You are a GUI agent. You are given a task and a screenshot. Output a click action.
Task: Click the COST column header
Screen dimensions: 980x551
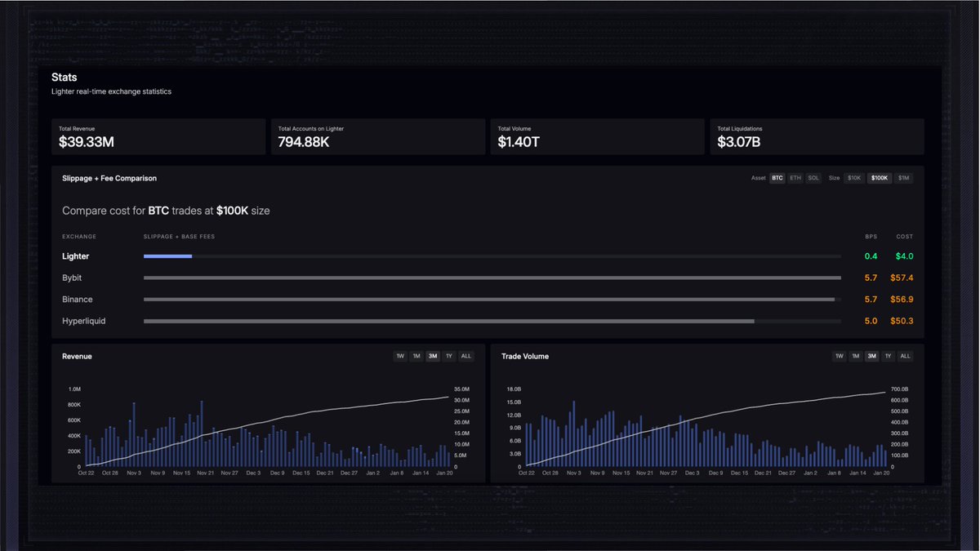905,237
